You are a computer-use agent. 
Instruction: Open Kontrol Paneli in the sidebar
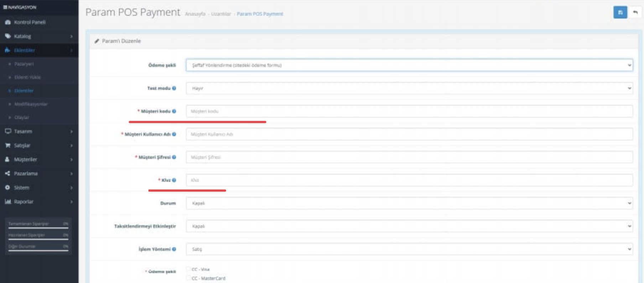(30, 22)
